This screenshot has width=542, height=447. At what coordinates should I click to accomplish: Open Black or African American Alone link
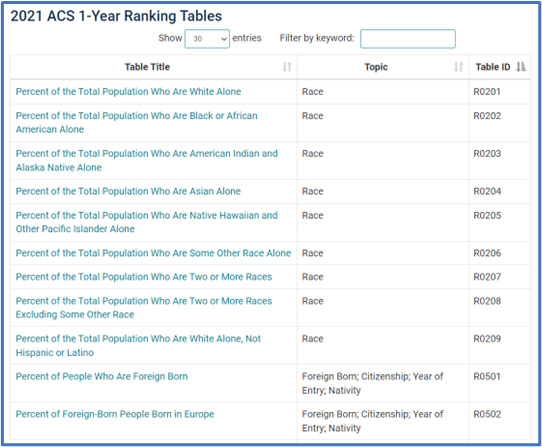pos(137,122)
